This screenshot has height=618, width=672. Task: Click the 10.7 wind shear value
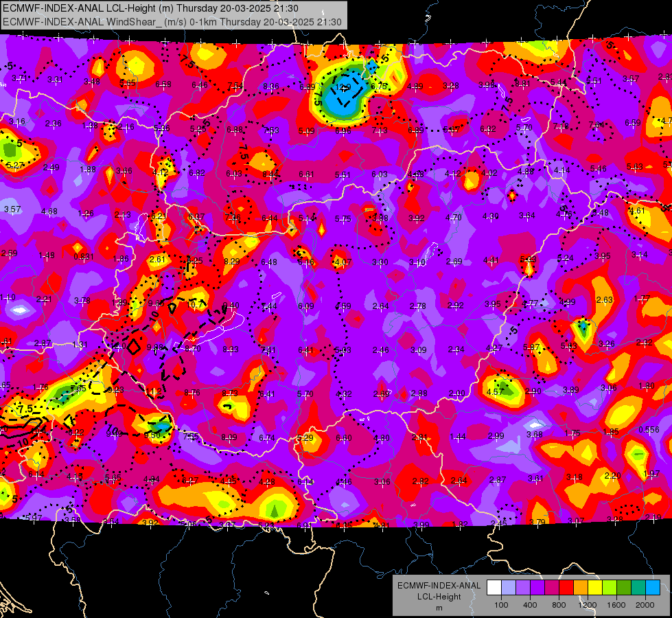click(196, 304)
